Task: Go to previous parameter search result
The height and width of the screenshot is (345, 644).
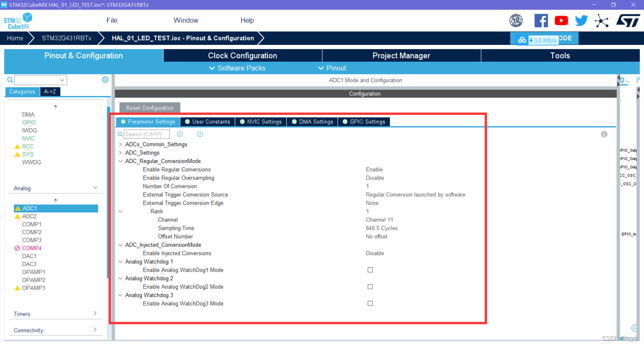Action: (180, 134)
